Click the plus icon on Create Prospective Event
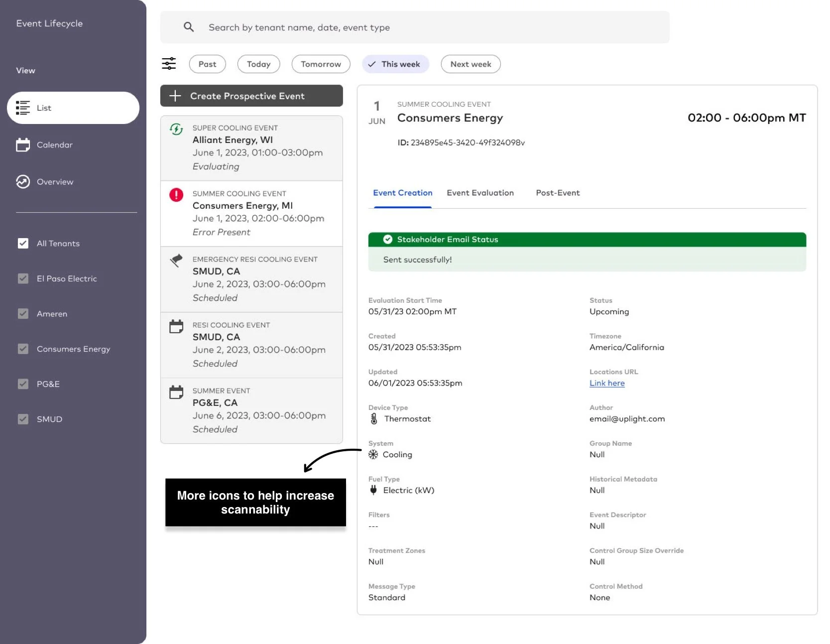Viewport: 830px width, 644px height. point(175,96)
